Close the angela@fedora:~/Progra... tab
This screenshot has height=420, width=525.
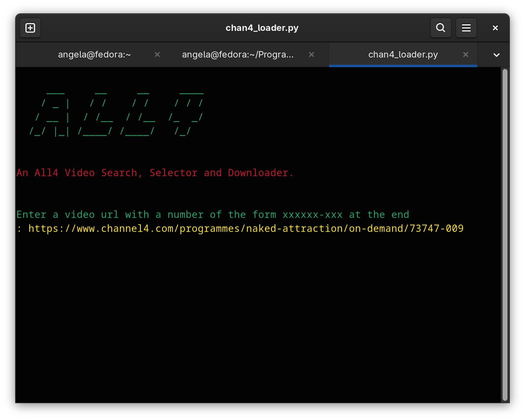click(x=311, y=54)
